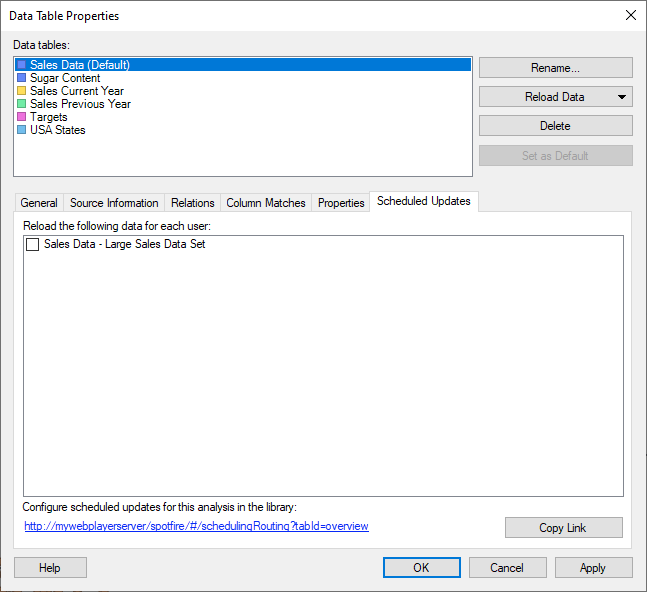Open the Column Matches tab
Viewport: 647px width, 592px height.
pos(266,203)
